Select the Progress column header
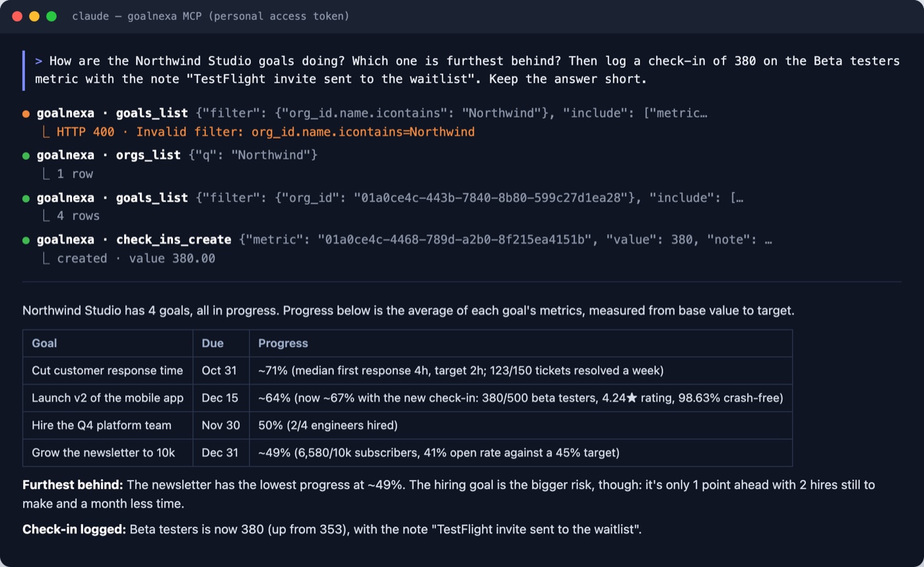Viewport: 924px width, 567px height. tap(283, 343)
